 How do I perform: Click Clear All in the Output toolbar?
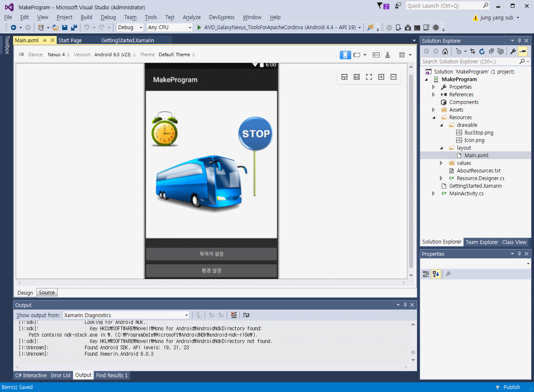click(x=234, y=315)
